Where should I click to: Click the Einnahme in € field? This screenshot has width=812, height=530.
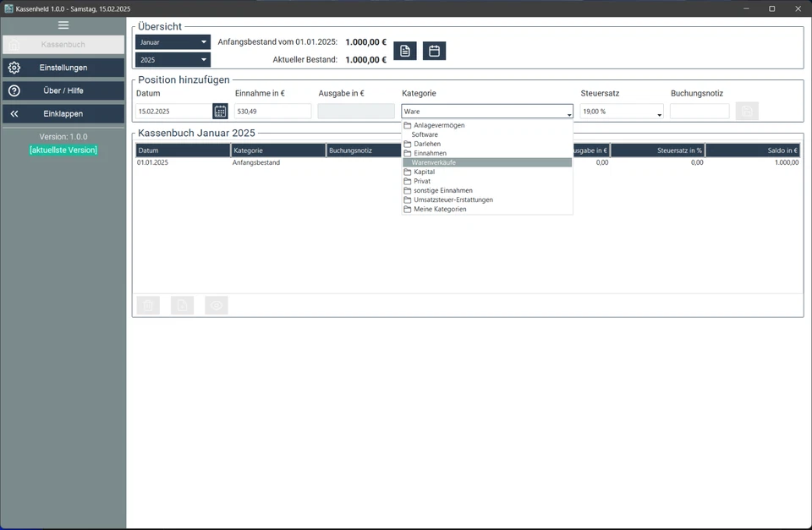[273, 112]
